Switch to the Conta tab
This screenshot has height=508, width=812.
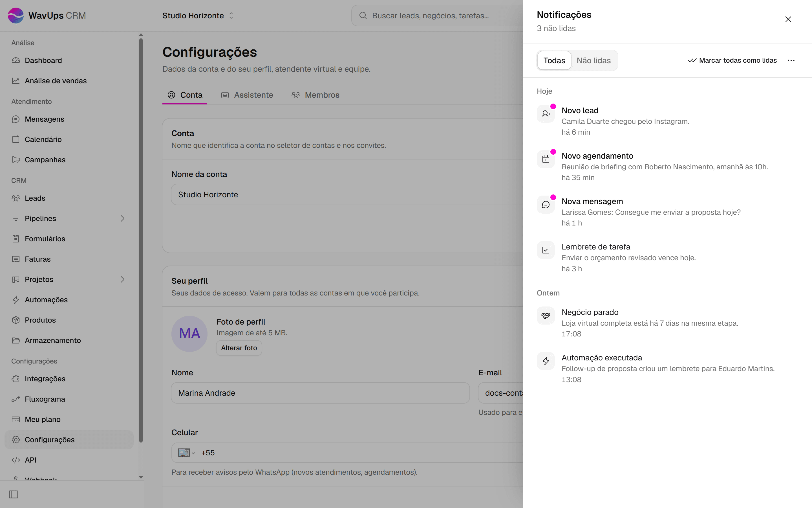(x=185, y=95)
